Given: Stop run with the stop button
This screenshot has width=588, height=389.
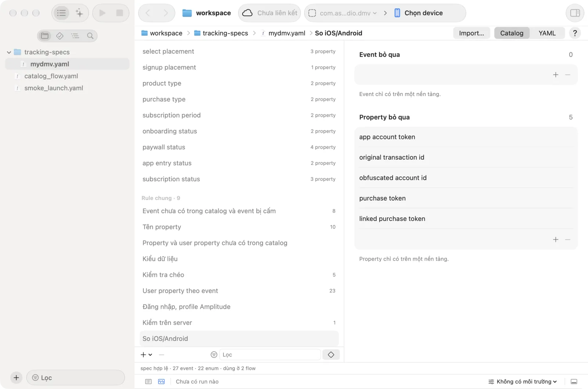Looking at the screenshot, I should click(x=119, y=13).
